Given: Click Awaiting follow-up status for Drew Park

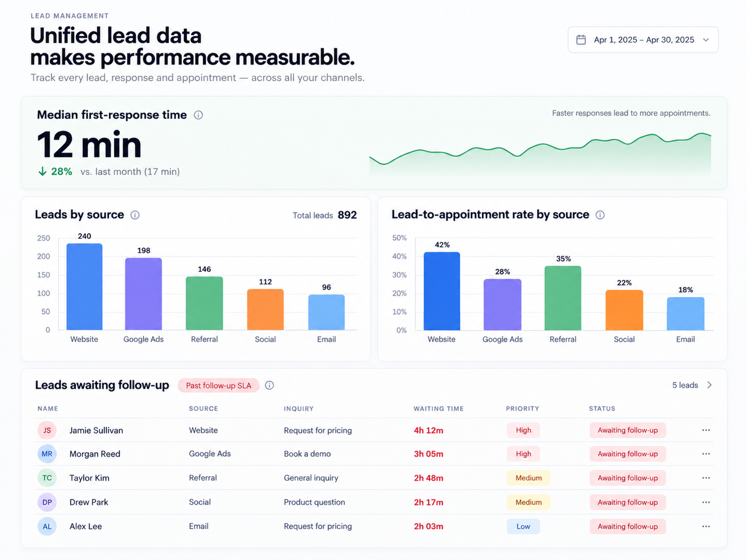Looking at the screenshot, I should click(628, 502).
